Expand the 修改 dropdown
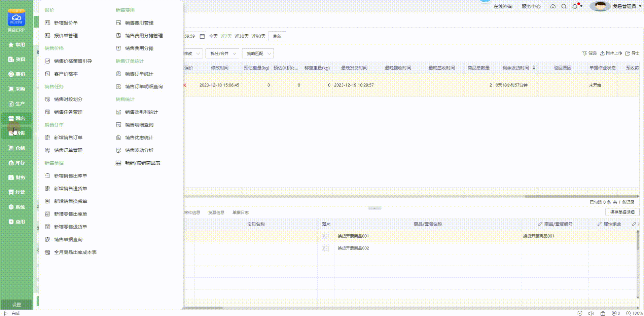 tap(193, 53)
